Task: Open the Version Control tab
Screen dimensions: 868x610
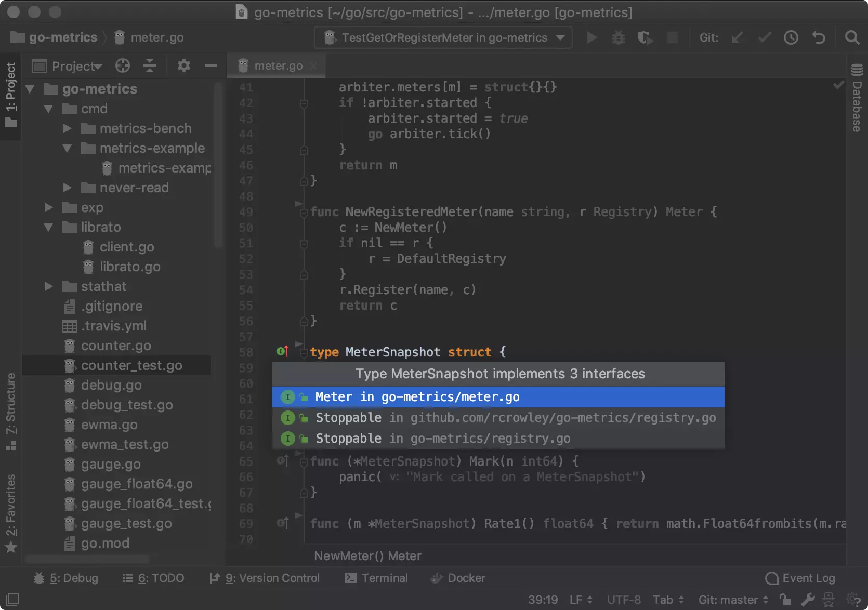Action: (266, 578)
